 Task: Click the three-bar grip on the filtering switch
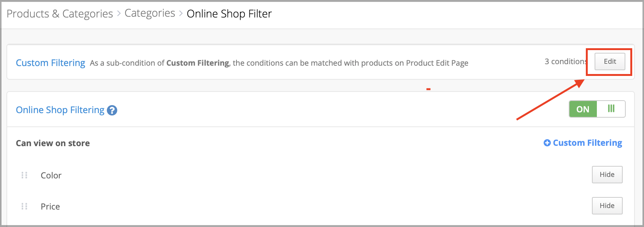(x=611, y=109)
